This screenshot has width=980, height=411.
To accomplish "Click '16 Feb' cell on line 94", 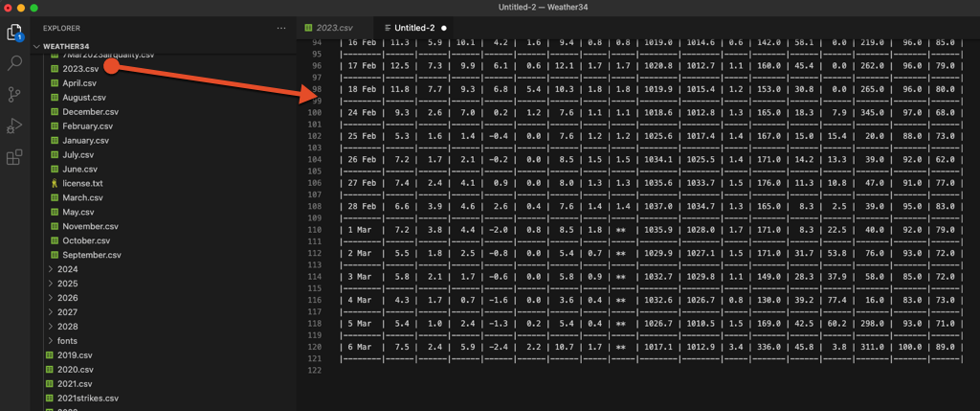I will tap(361, 42).
